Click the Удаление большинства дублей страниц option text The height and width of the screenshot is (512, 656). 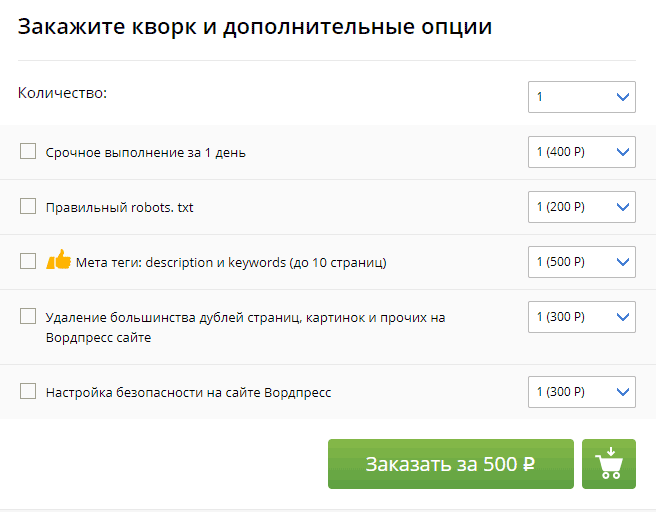[246, 328]
